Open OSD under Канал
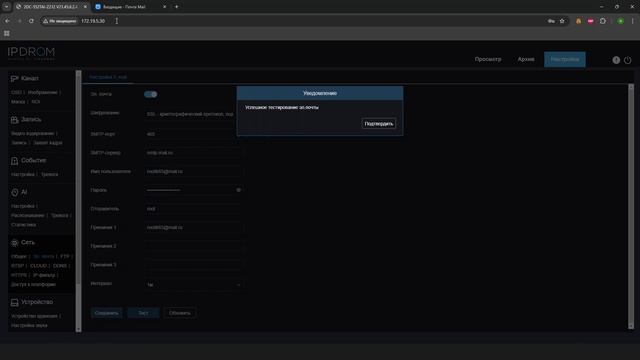The image size is (640, 360). tap(16, 93)
